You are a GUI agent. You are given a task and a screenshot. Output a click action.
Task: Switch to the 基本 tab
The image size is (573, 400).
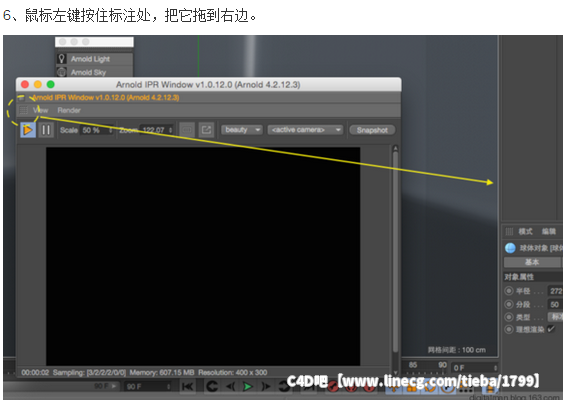pos(532,262)
